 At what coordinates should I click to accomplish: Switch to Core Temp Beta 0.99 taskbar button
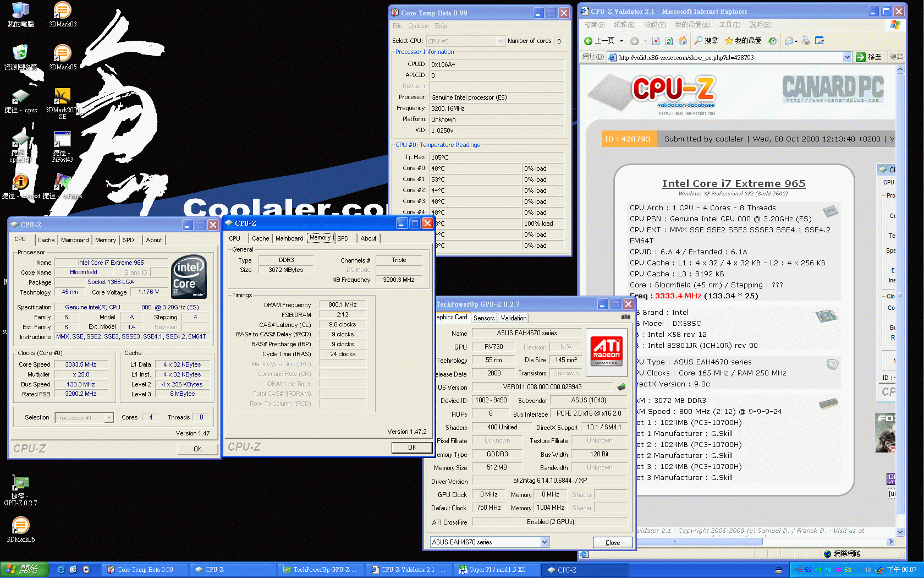click(145, 570)
